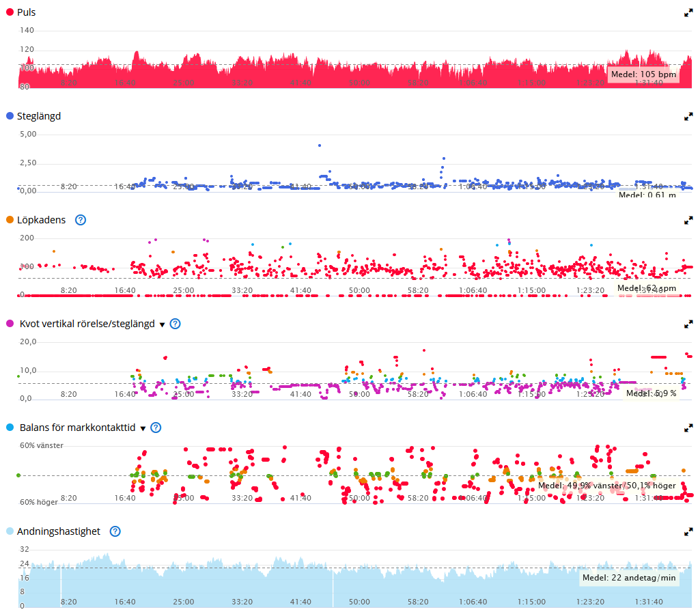This screenshot has height=614, width=700.
Task: Click the 20,0 axis value on Kvot chart
Action: click(x=28, y=341)
